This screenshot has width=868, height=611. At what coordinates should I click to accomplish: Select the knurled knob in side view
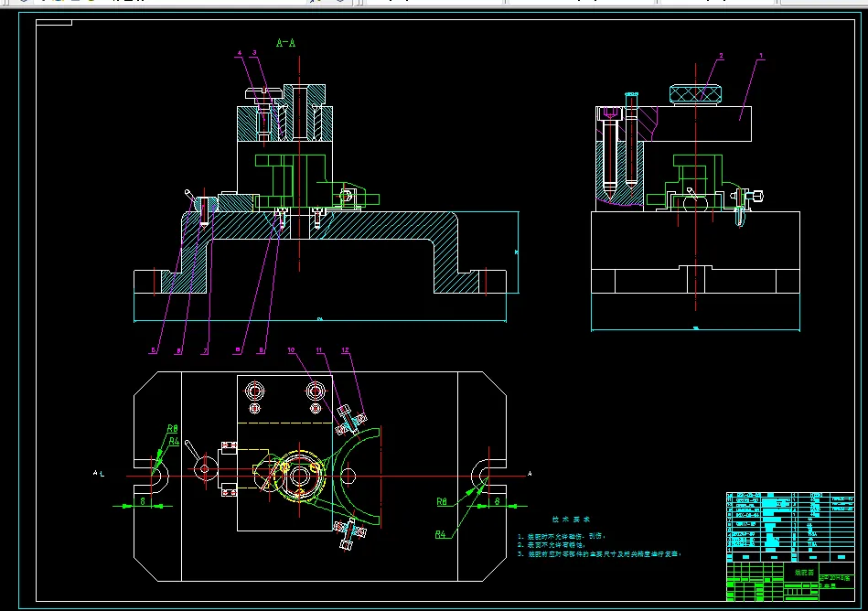[695, 94]
